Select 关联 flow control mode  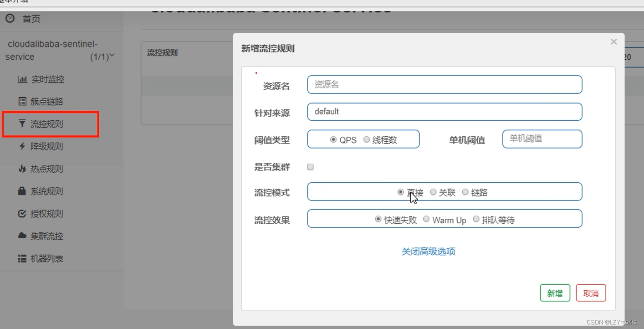click(x=433, y=192)
